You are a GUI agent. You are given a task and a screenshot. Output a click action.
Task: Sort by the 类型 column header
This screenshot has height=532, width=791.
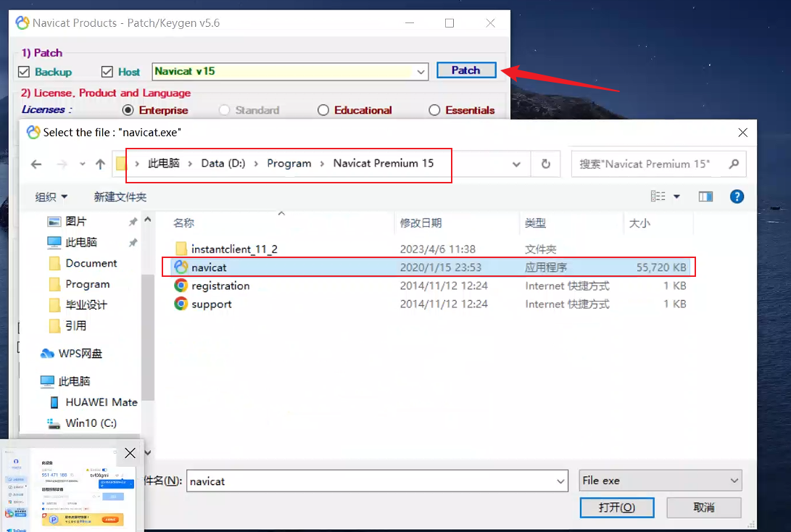point(535,223)
